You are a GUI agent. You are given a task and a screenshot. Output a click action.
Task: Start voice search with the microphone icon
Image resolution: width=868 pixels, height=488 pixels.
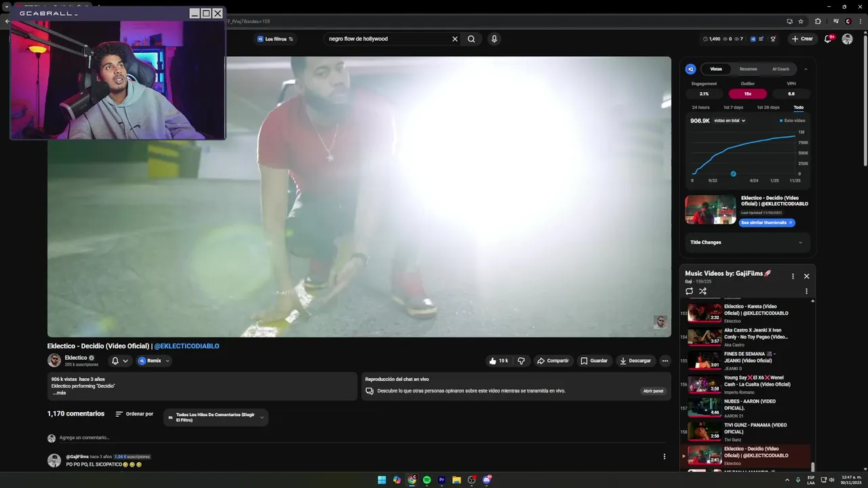click(x=494, y=39)
